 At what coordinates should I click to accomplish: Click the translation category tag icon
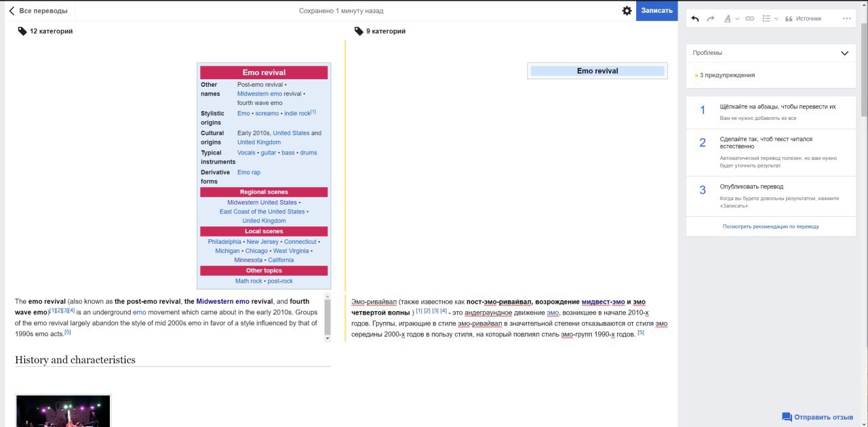coord(359,31)
